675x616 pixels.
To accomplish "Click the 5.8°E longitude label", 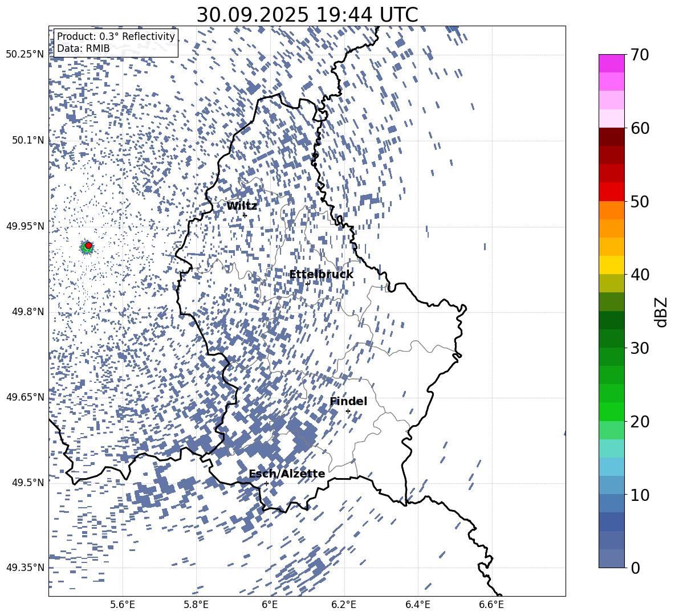I will coord(197,605).
